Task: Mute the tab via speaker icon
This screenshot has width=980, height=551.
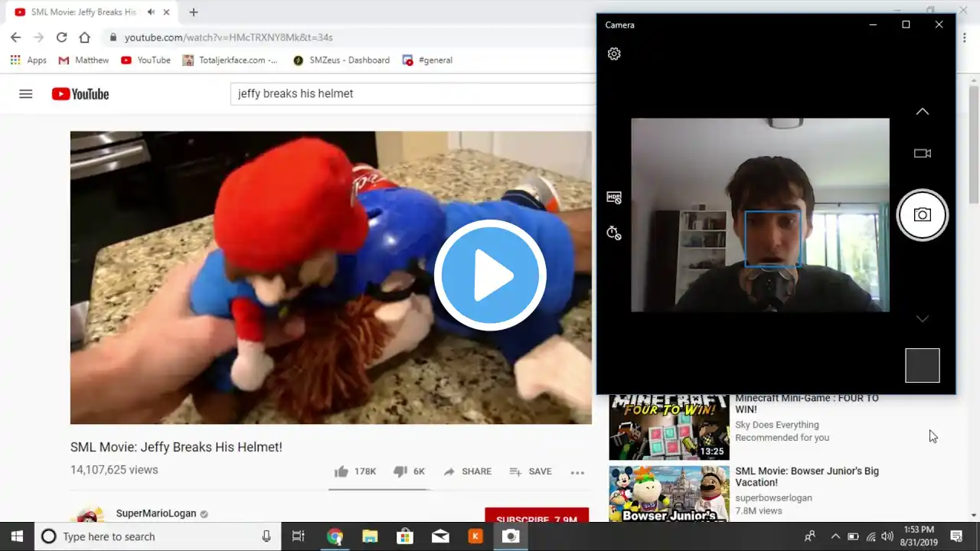Action: pyautogui.click(x=152, y=12)
